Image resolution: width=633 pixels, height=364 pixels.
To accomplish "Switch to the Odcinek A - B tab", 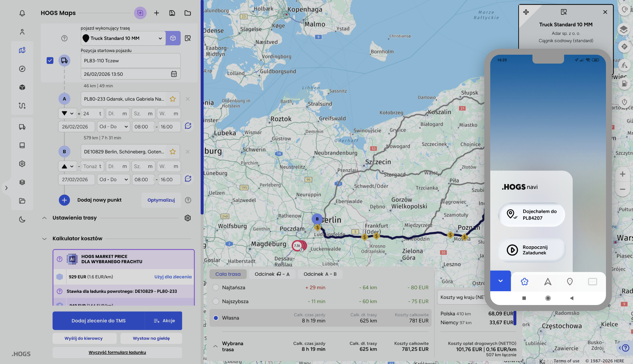I will pos(320,274).
